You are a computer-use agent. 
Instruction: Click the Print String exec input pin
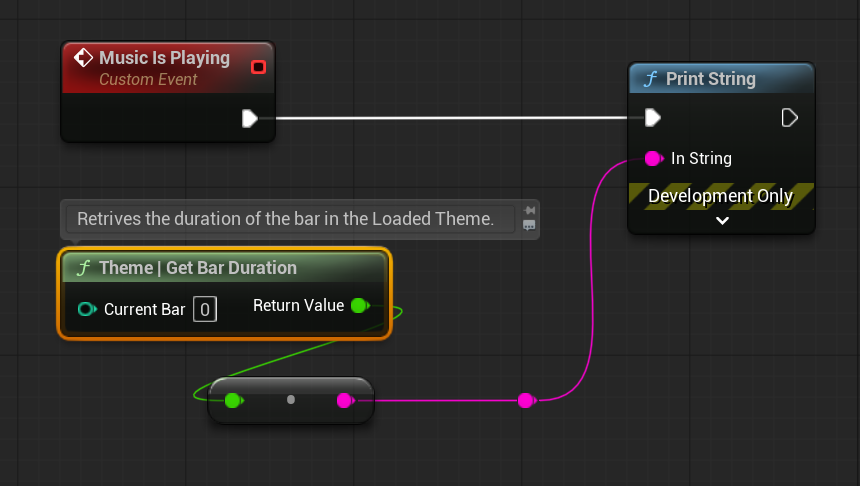[x=652, y=118]
